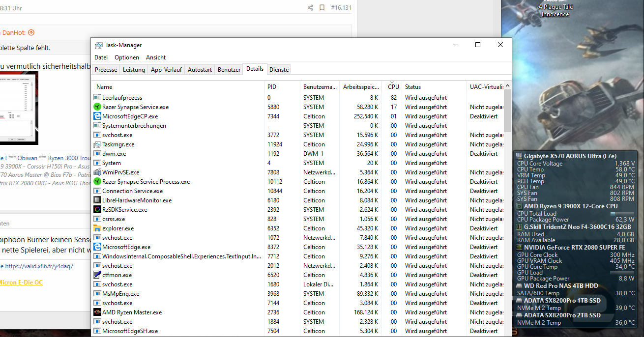The image size is (644, 337).
Task: Click the GPU Load bar in gadget
Action: [622, 273]
